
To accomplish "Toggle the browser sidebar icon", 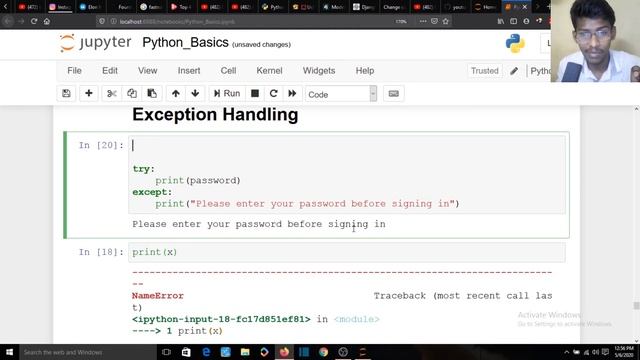I will [x=513, y=21].
